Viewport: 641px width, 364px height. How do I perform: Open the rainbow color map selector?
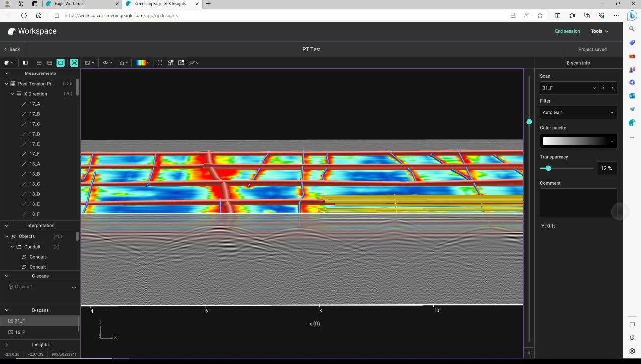click(143, 63)
